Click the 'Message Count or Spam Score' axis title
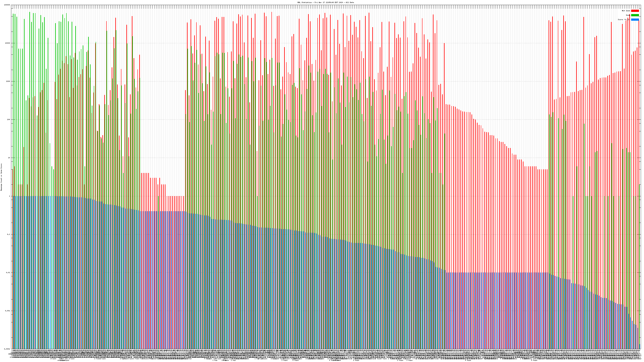The image size is (644, 362). coord(1,177)
